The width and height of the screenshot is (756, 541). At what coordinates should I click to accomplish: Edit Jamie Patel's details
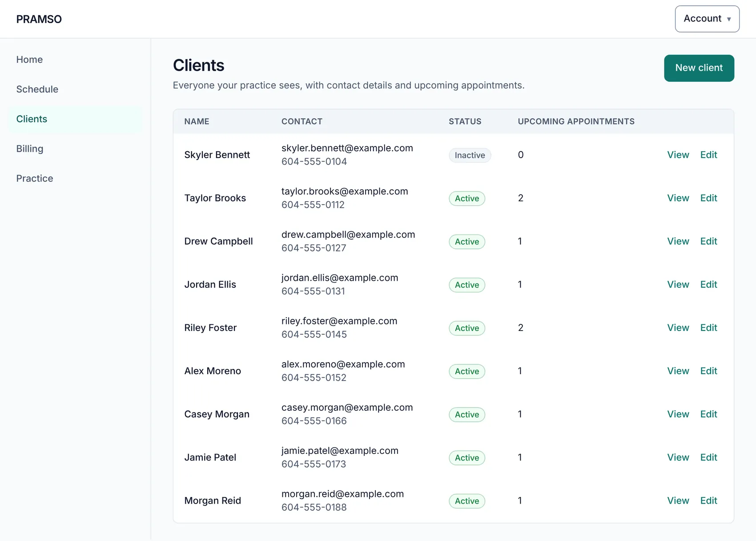[709, 457]
